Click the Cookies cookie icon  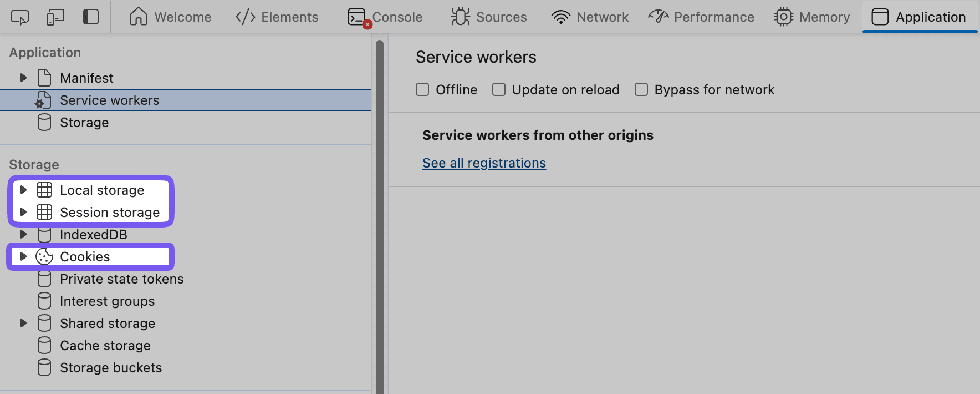click(x=44, y=257)
